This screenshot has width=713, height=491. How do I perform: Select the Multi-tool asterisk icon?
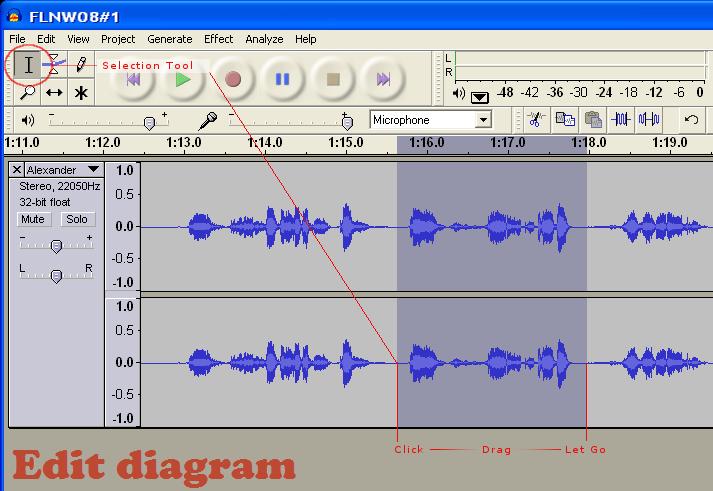(81, 92)
